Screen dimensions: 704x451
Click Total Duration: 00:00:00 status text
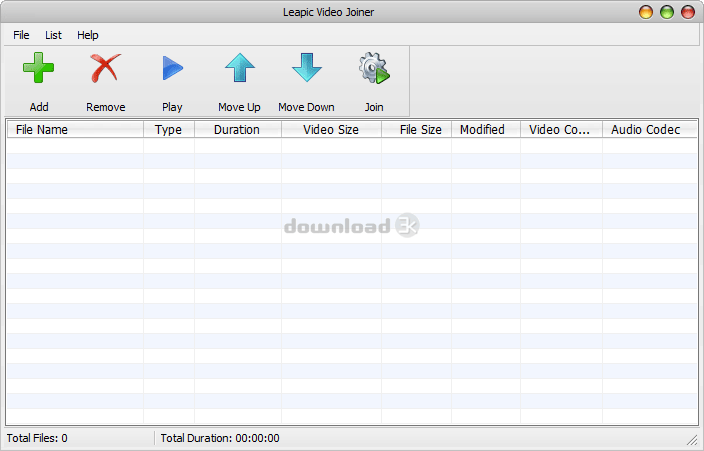coord(220,438)
